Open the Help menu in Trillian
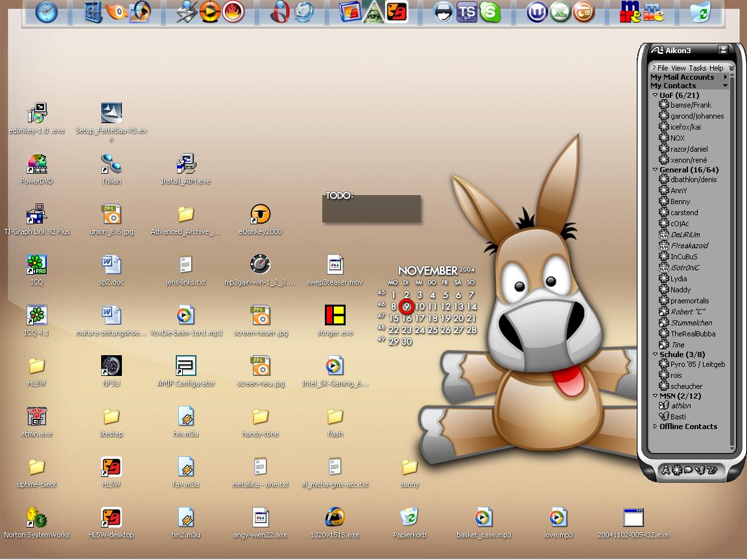Viewport: 747px width, 560px height. tap(716, 68)
